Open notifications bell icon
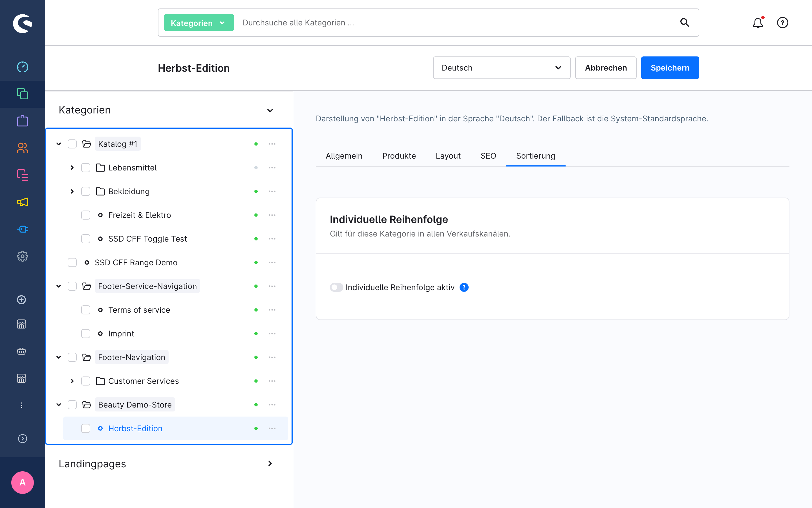The width and height of the screenshot is (812, 508). pyautogui.click(x=758, y=23)
